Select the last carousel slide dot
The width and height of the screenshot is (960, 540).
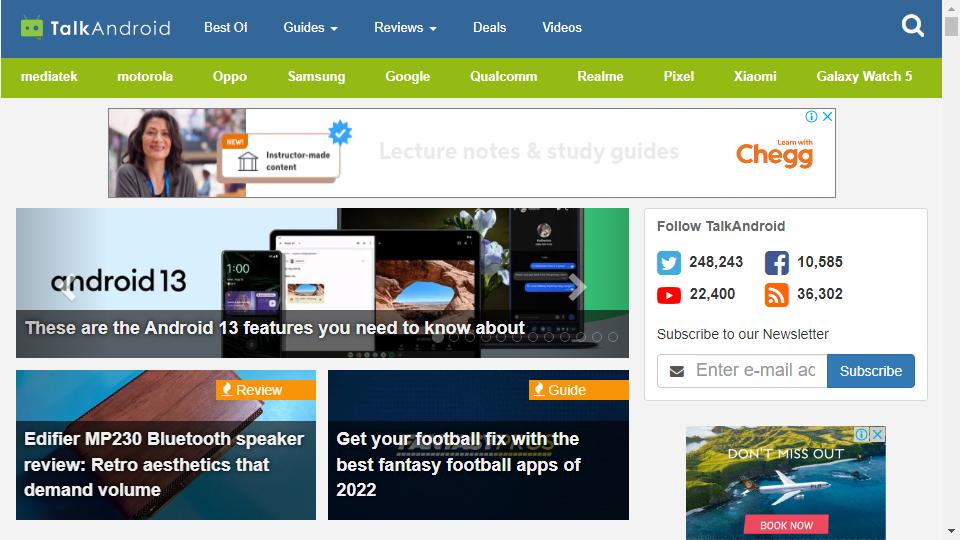613,337
